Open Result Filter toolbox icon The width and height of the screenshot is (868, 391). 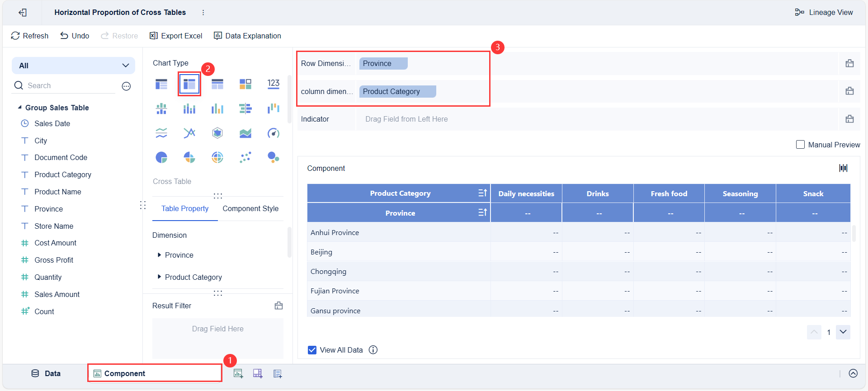pos(278,306)
